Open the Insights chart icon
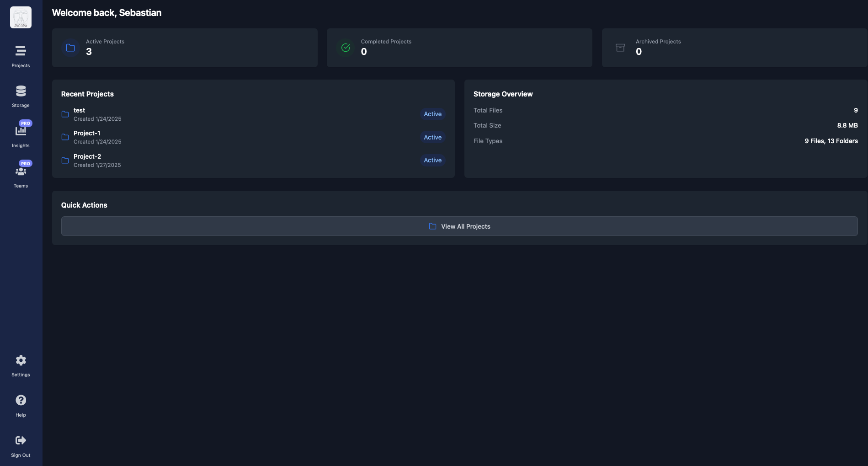868x466 pixels. [x=21, y=131]
